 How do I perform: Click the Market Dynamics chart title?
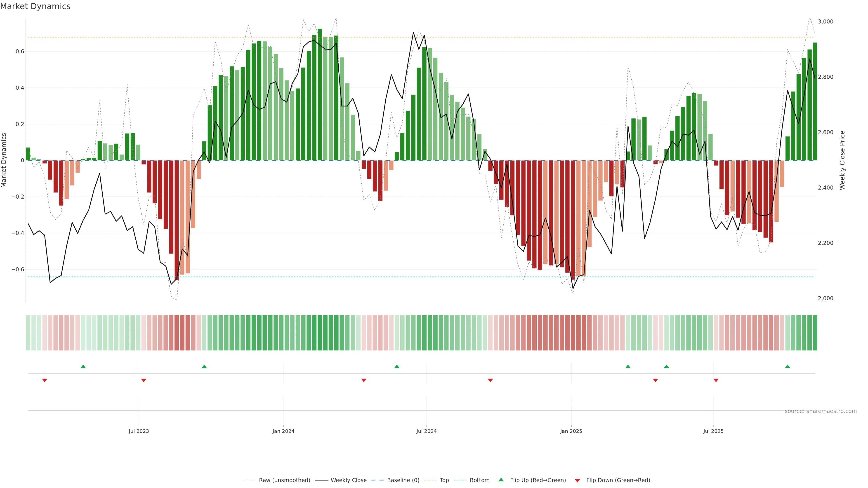35,6
